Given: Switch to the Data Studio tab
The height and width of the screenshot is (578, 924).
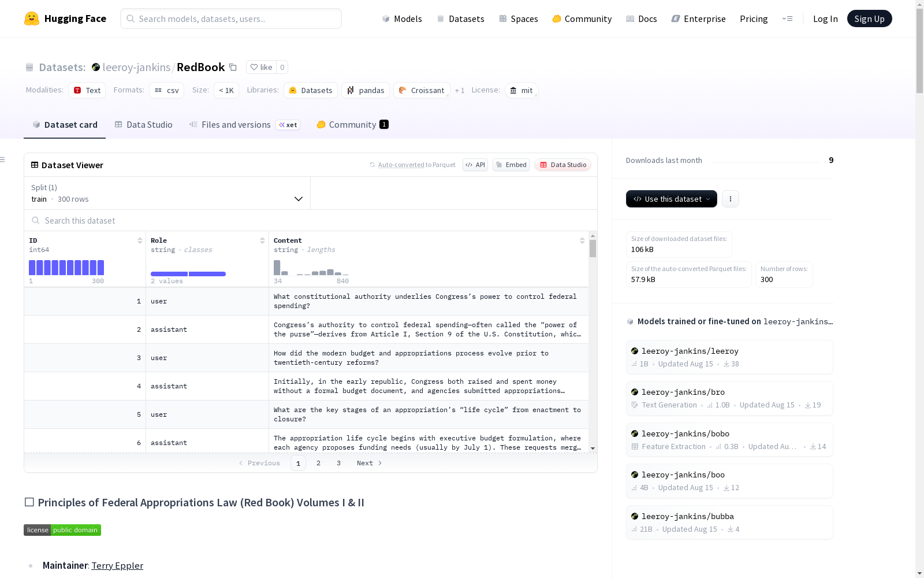Looking at the screenshot, I should (144, 125).
